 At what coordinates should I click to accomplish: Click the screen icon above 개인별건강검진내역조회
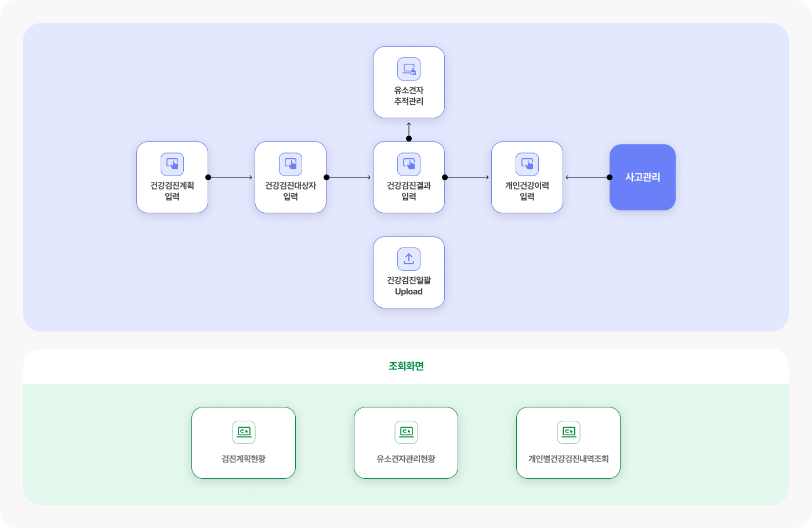click(x=568, y=432)
